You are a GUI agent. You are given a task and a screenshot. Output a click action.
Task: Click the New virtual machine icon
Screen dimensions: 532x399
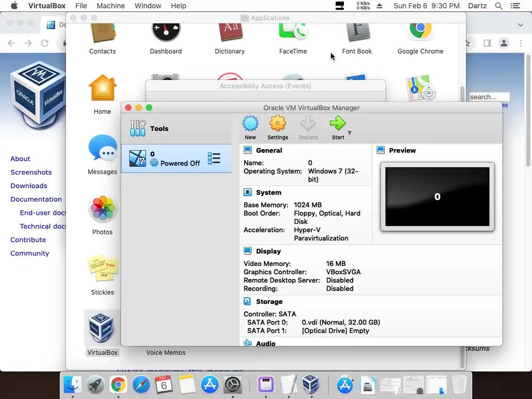tap(250, 124)
